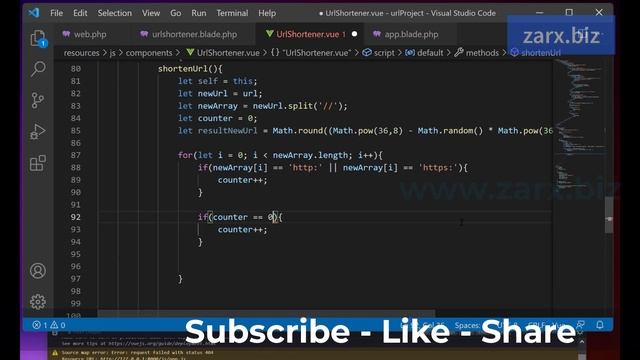Viewport: 640px width, 360px height.
Task: Select the UrlShortener.vue tab
Action: pos(309,34)
